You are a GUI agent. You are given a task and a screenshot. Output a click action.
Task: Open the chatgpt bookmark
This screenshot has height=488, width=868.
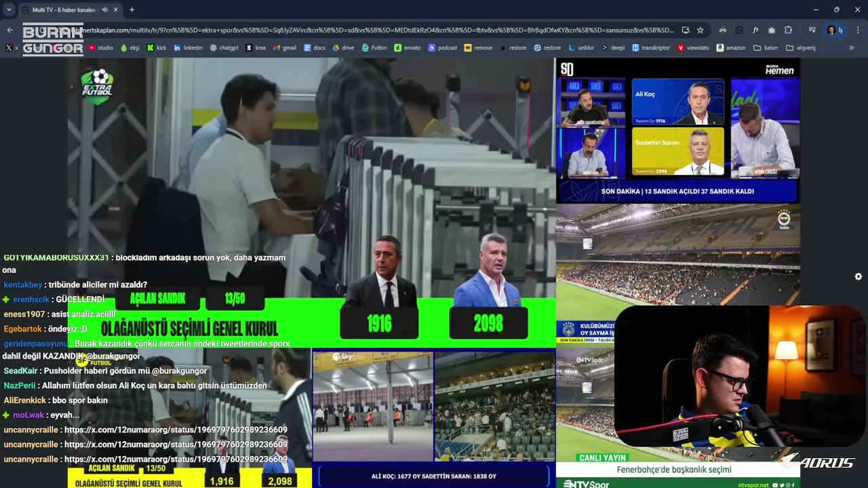[224, 48]
